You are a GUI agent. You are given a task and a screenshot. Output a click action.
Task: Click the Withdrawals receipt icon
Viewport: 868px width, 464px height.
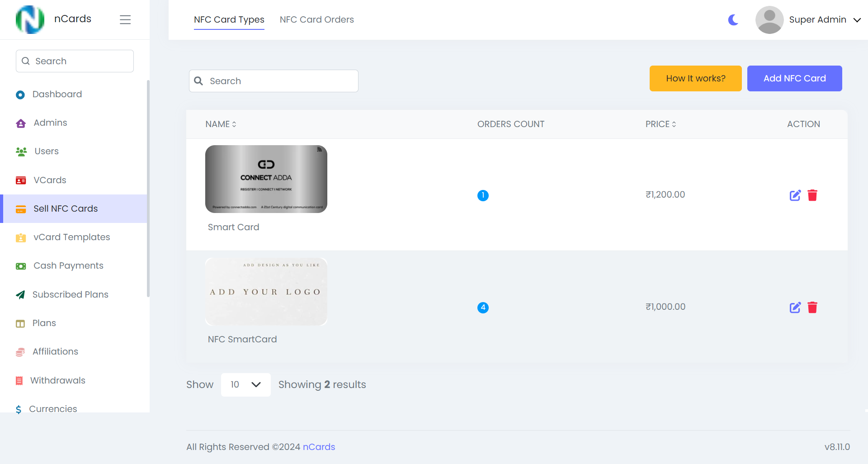pos(20,380)
